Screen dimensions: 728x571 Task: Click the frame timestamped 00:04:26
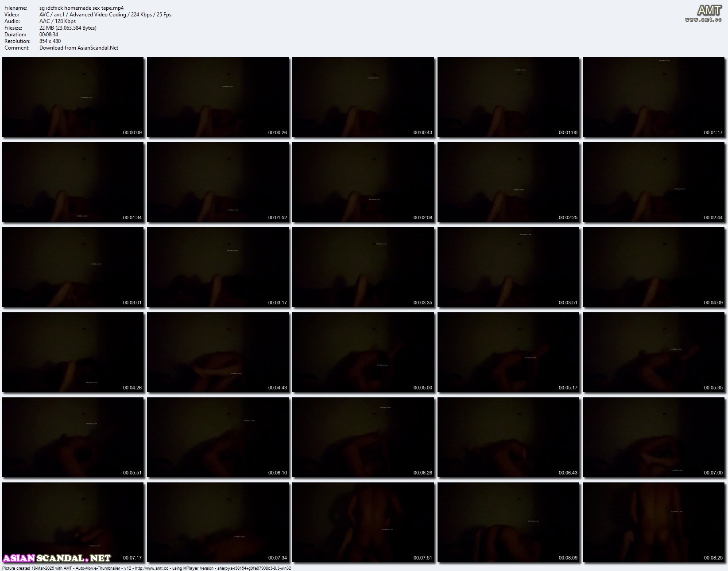coord(73,352)
